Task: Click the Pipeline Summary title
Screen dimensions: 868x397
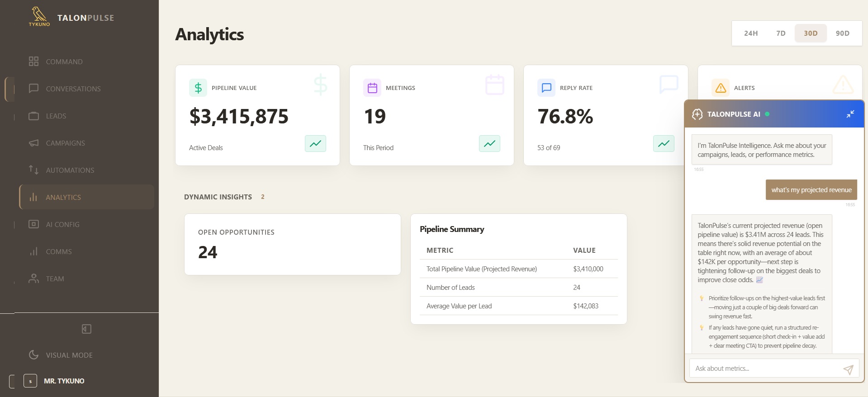Action: (x=452, y=229)
